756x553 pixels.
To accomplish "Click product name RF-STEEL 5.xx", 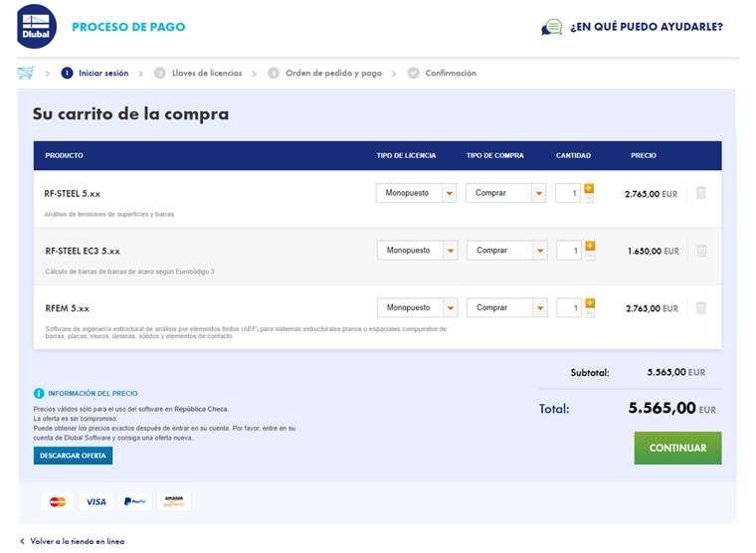I will [73, 194].
